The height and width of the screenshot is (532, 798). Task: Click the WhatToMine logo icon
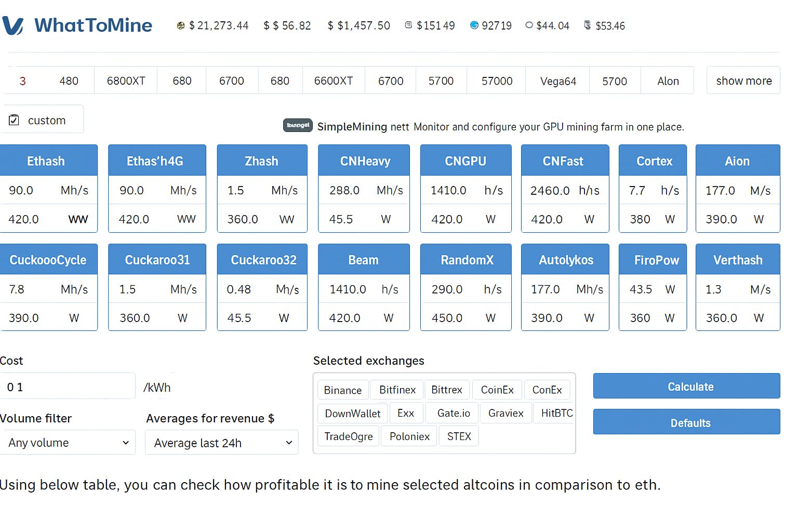(13, 25)
